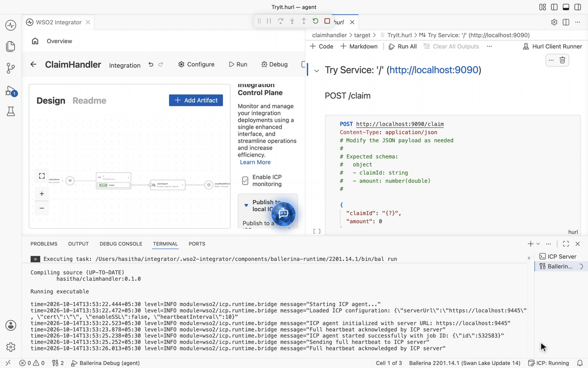Open the Source Control view
Screen dimensions: 588x368
[11, 68]
